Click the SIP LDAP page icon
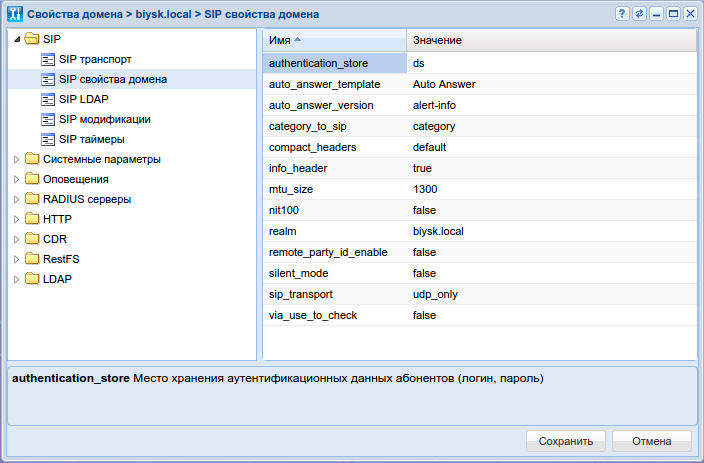The width and height of the screenshot is (704, 463). click(x=48, y=99)
